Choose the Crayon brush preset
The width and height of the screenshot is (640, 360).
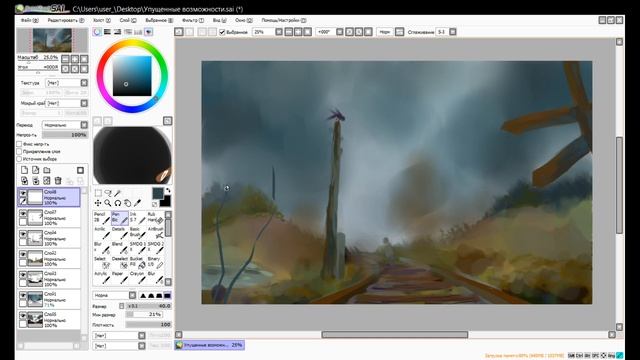point(138,277)
